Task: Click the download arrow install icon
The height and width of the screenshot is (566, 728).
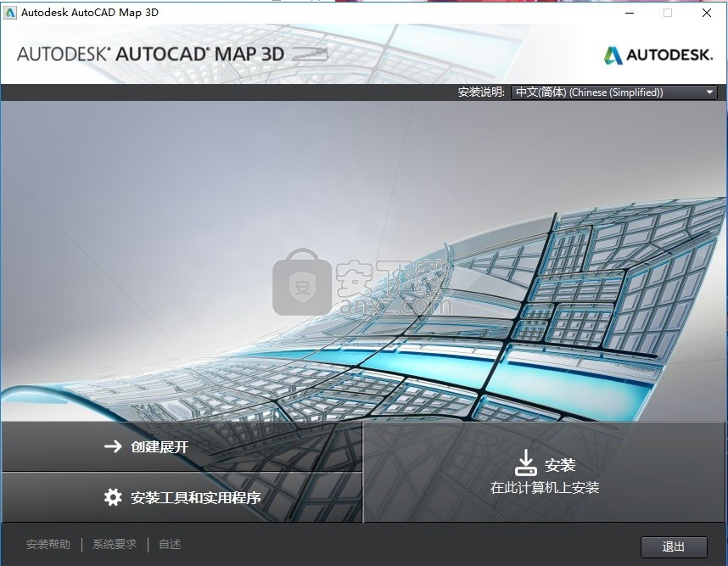Action: tap(525, 462)
